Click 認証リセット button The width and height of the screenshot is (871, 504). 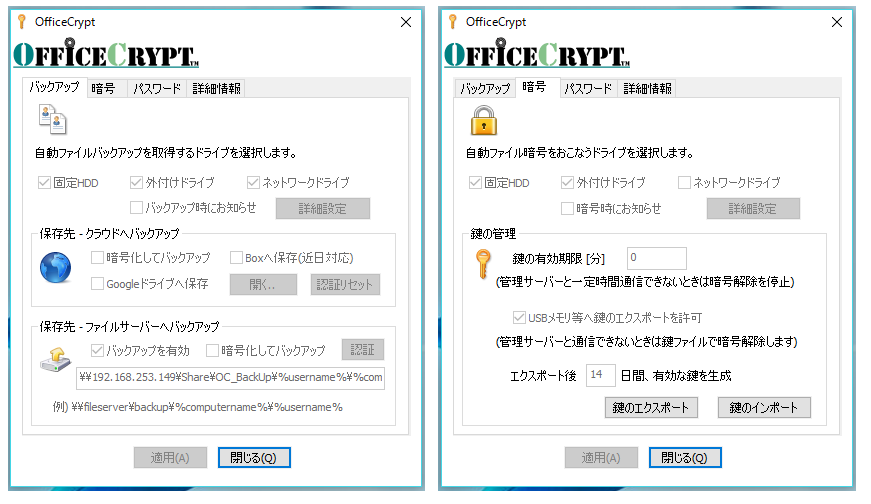(345, 285)
